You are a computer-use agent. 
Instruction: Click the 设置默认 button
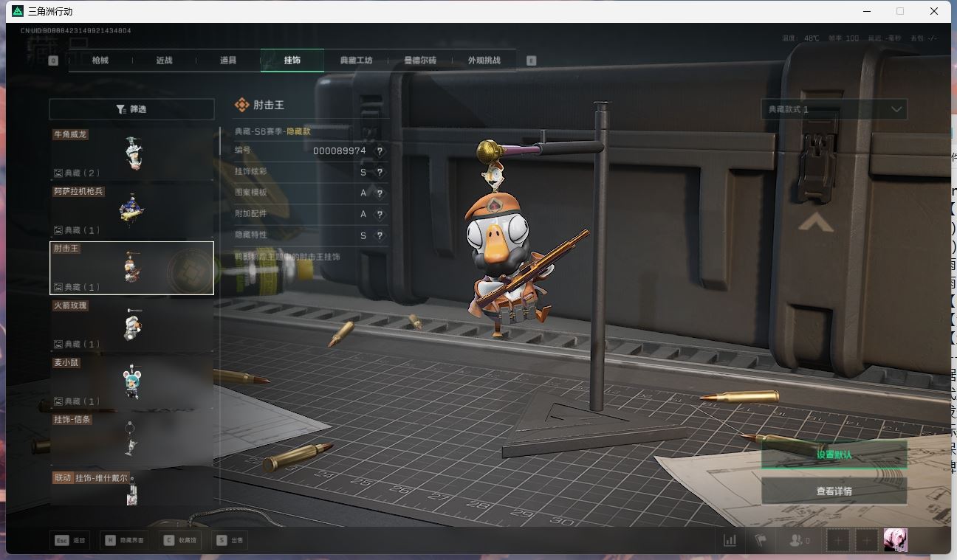click(x=834, y=454)
